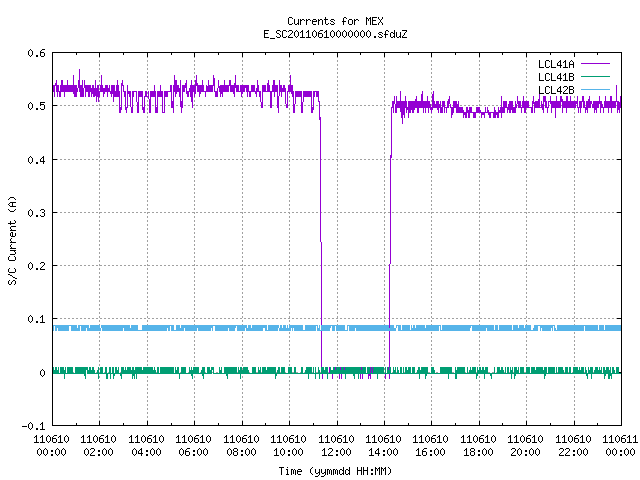Click the "110611" date tick label
640x480 pixels.
pos(620,439)
